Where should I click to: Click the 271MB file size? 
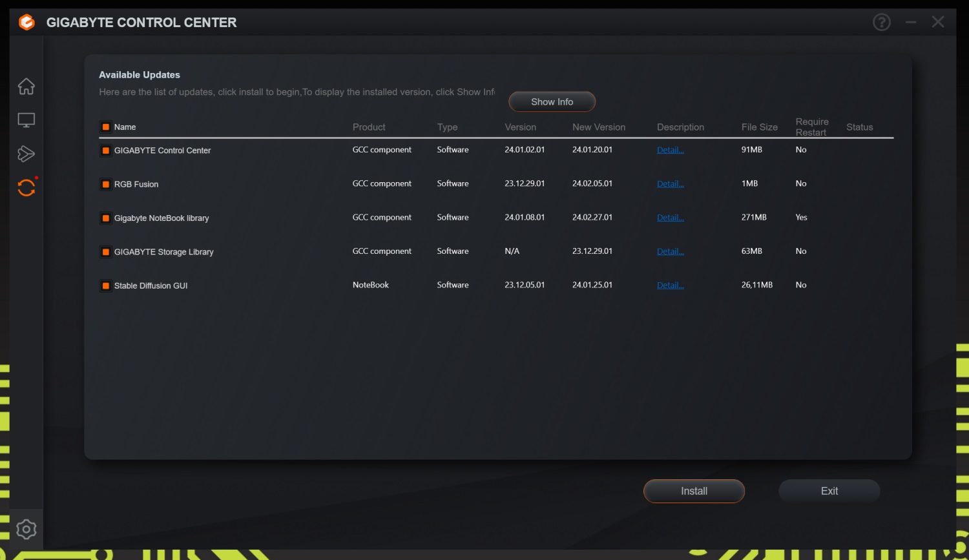tap(754, 218)
